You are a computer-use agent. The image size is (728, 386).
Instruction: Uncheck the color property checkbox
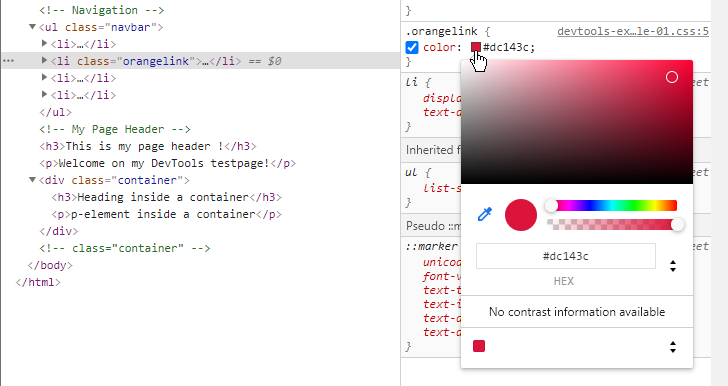pyautogui.click(x=412, y=47)
